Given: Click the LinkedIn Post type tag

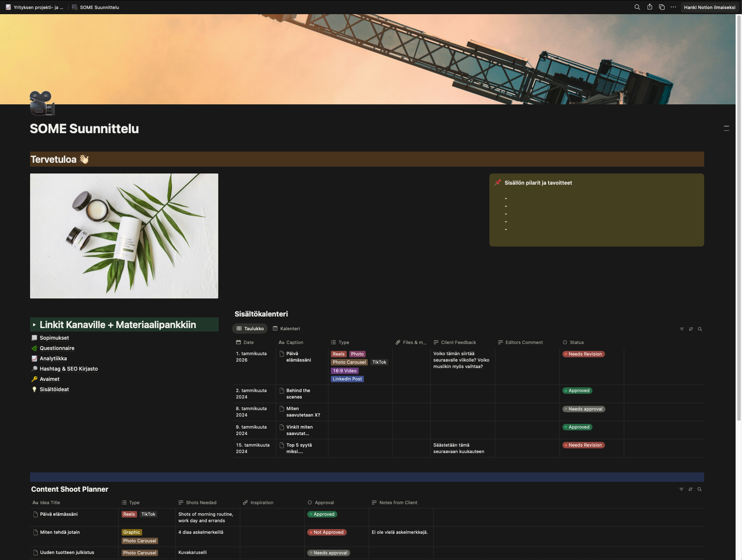Looking at the screenshot, I should (x=347, y=379).
